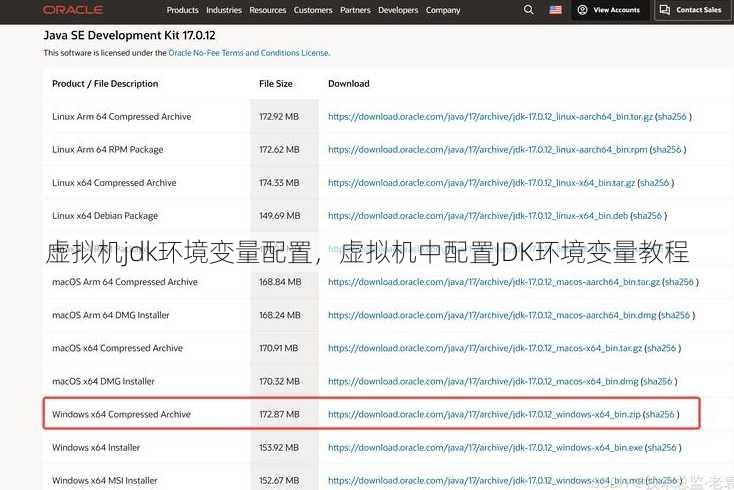
Task: Select the US flag country icon
Action: 556,10
